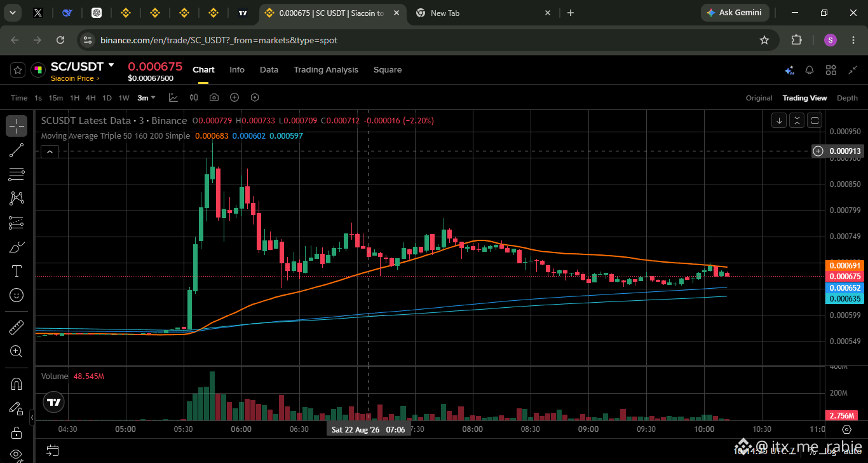Expand the 3m interval dropdown
The width and height of the screenshot is (868, 463).
[147, 98]
